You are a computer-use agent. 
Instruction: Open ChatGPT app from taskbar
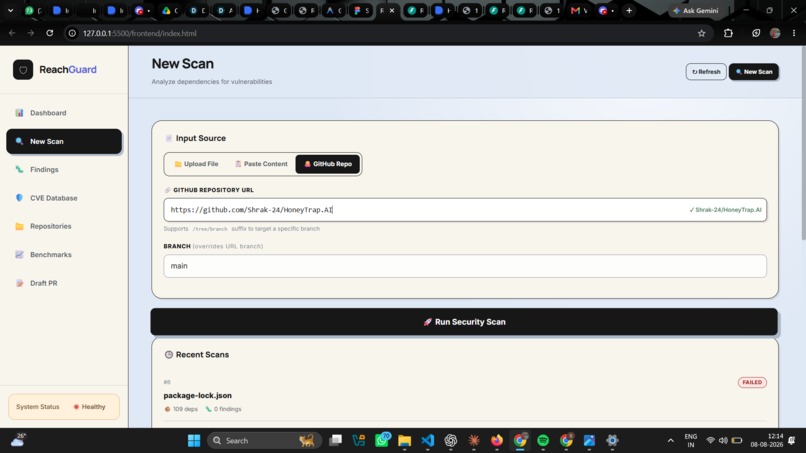click(451, 441)
